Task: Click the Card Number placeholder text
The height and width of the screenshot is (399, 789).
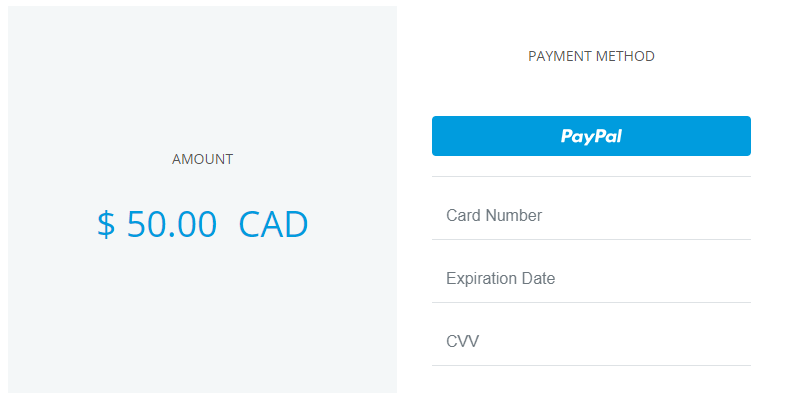Action: (494, 215)
